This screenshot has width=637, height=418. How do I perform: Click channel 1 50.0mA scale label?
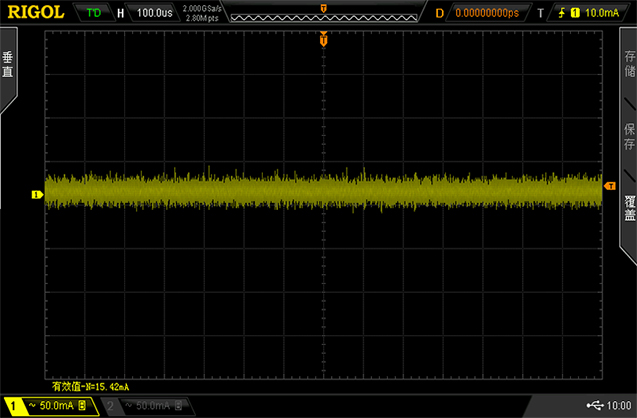(56, 405)
